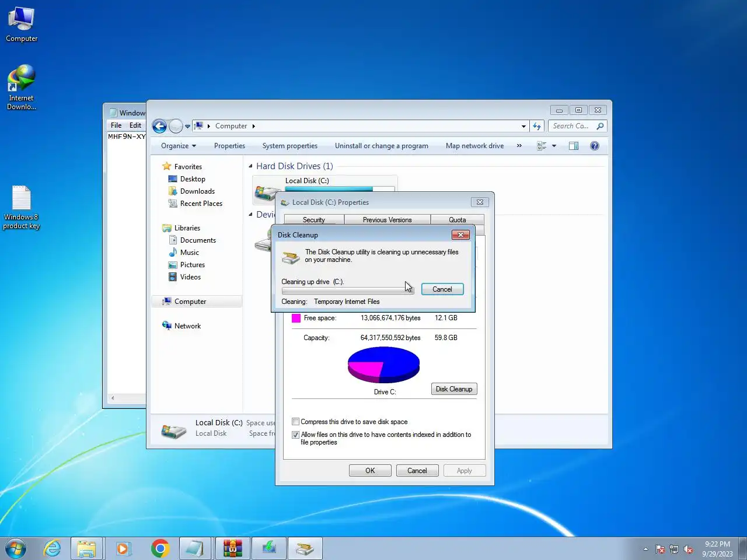
Task: Open recent pages dropdown arrow
Action: point(187,126)
